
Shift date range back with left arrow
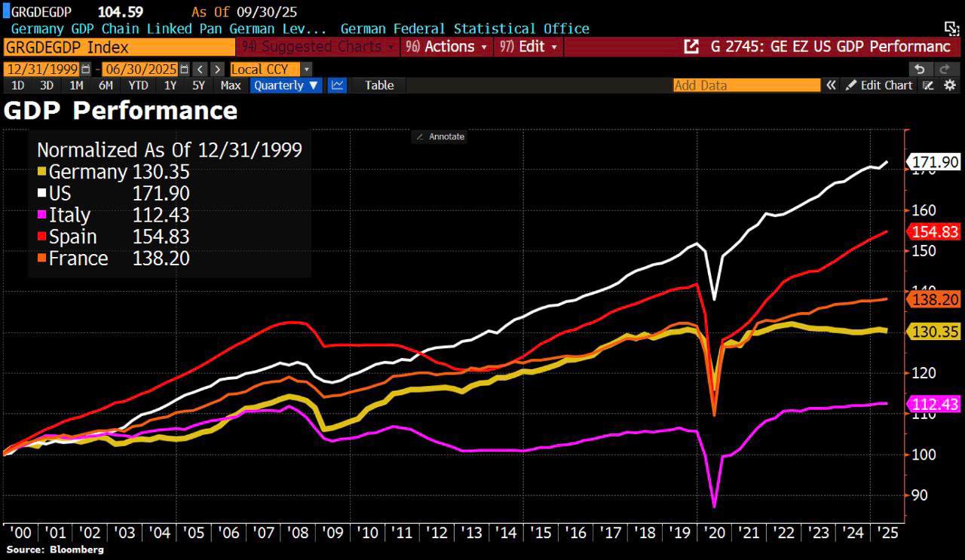pyautogui.click(x=201, y=69)
